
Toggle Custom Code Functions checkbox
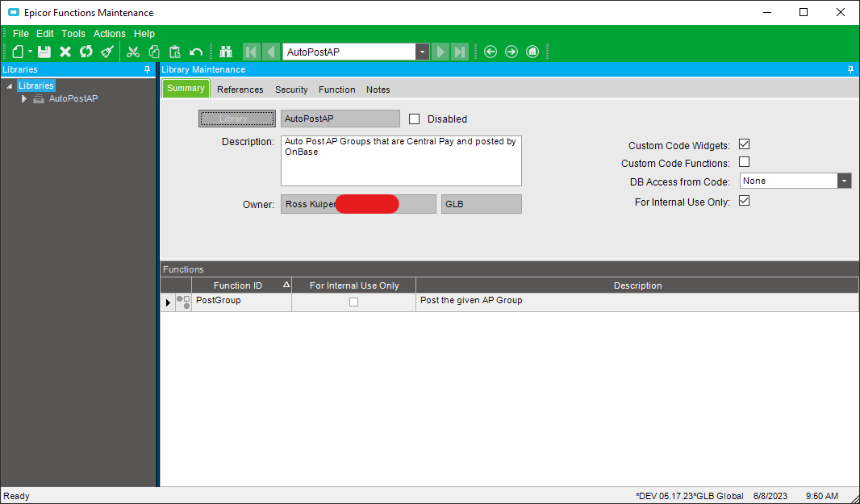pos(745,162)
